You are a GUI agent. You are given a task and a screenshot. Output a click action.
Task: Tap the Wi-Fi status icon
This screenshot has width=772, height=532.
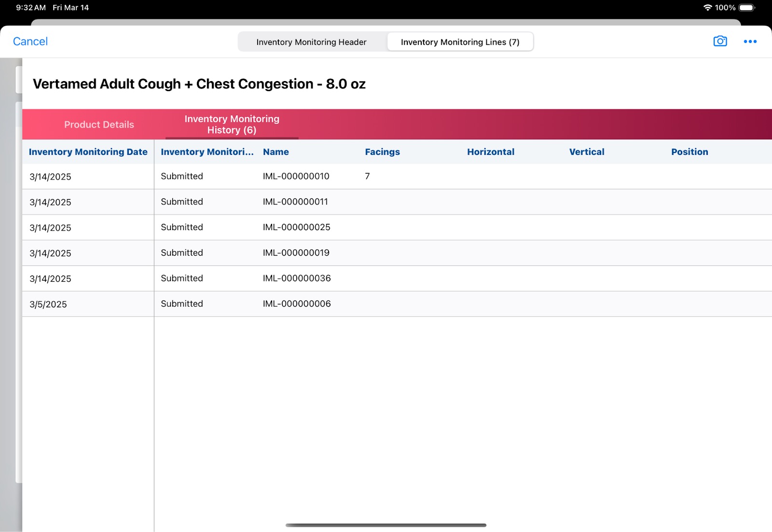pos(707,8)
